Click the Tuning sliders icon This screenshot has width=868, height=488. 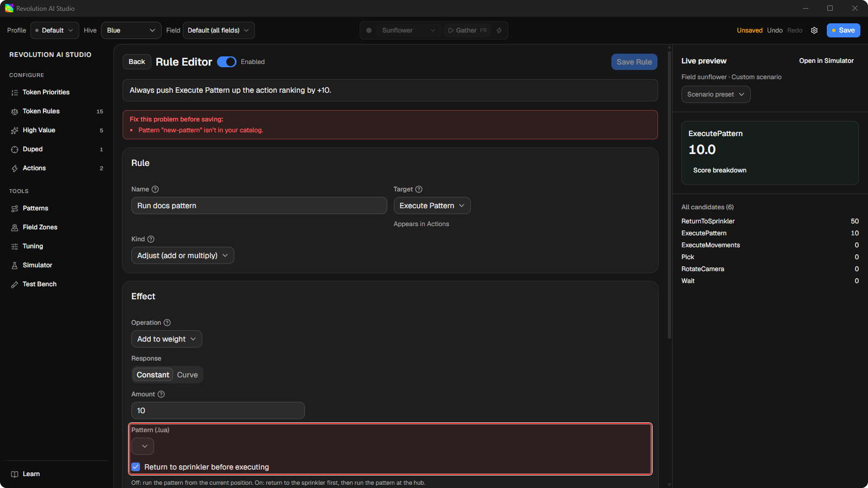click(15, 246)
